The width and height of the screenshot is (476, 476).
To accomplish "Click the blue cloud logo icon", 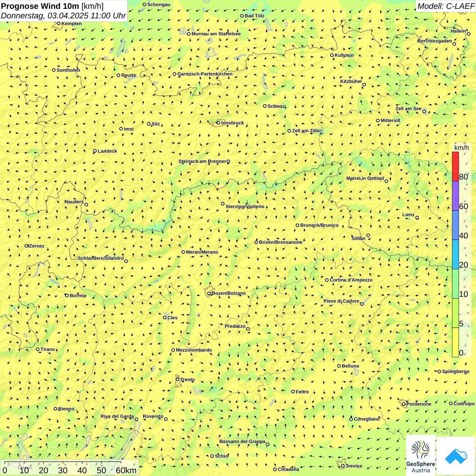I will (x=456, y=456).
